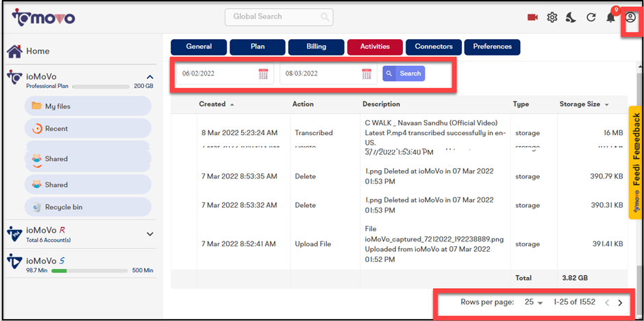Collapse the ioMoVo Professional Plan section
Viewport: 644px width, 321px height.
(x=150, y=77)
